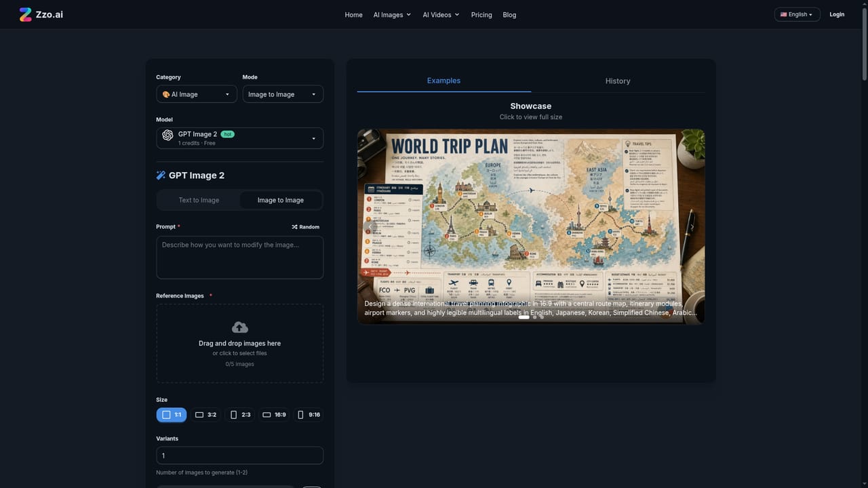Expand the Model selector dropdown
The width and height of the screenshot is (868, 488).
(x=239, y=138)
